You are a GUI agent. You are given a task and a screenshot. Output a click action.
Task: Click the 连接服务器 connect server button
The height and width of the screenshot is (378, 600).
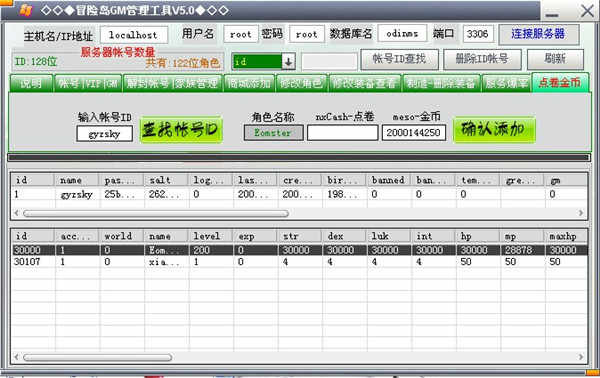click(x=539, y=34)
